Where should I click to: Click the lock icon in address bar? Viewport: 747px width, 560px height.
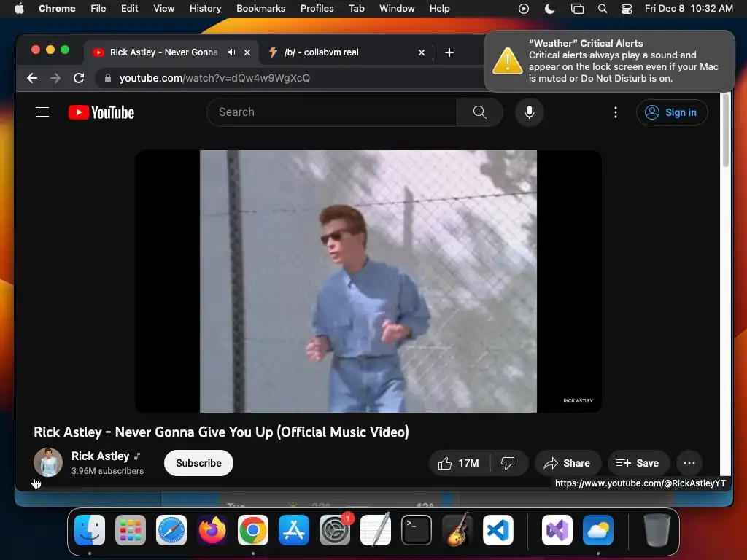click(108, 78)
